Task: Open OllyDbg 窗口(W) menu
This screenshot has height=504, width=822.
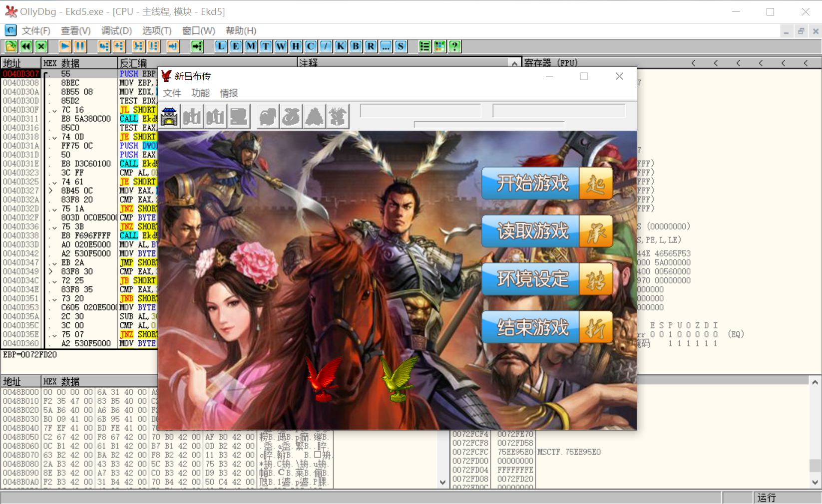Action: click(198, 31)
